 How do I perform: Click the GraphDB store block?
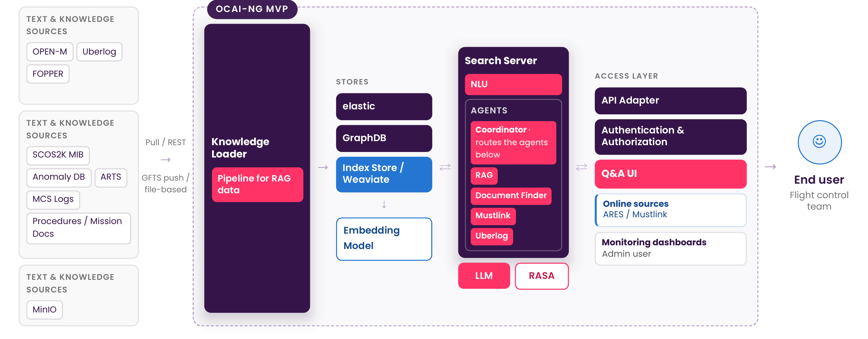(x=384, y=138)
